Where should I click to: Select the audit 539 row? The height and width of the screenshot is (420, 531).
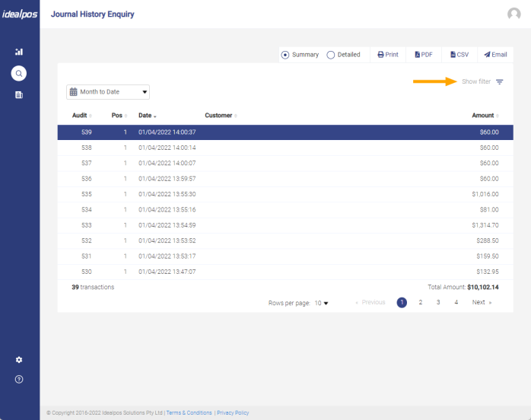(x=285, y=132)
